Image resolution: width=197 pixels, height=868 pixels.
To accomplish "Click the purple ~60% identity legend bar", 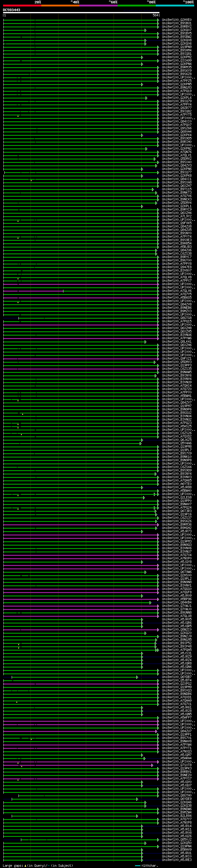I will point(98,6).
